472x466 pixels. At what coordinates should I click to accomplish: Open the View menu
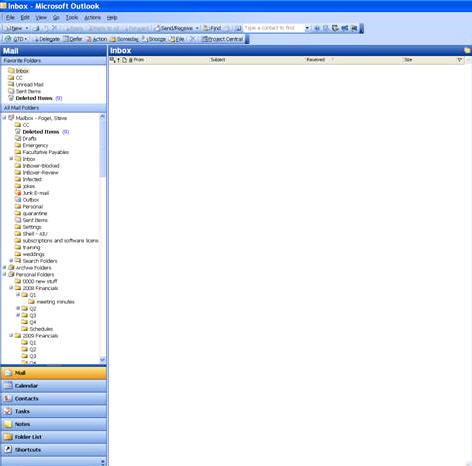(41, 17)
